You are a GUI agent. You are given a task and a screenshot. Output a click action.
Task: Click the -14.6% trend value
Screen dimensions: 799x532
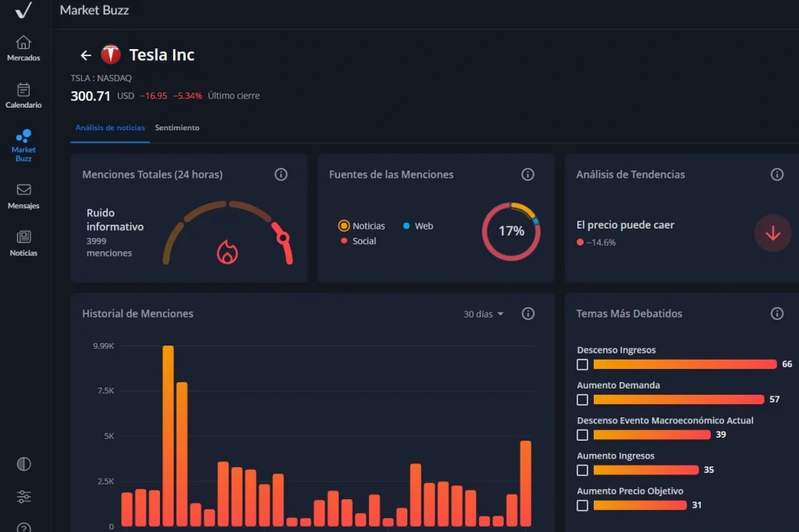(x=601, y=243)
